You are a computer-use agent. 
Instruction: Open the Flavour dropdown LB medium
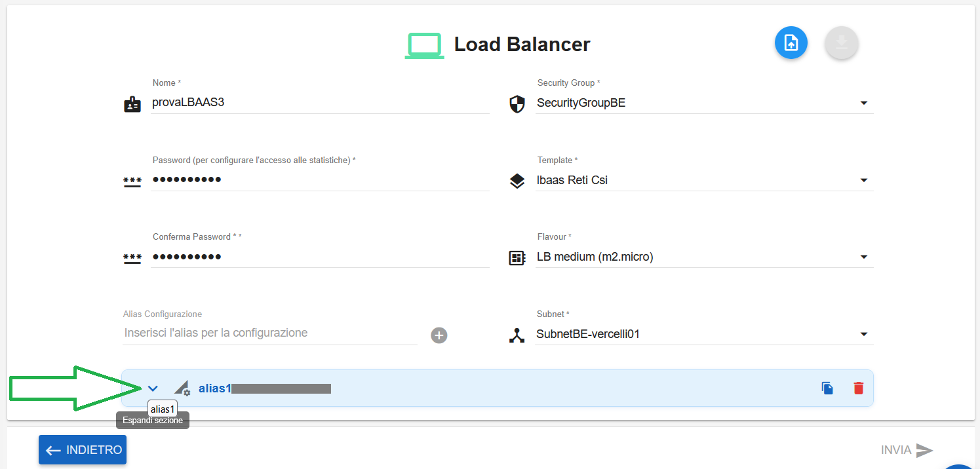[704, 257]
